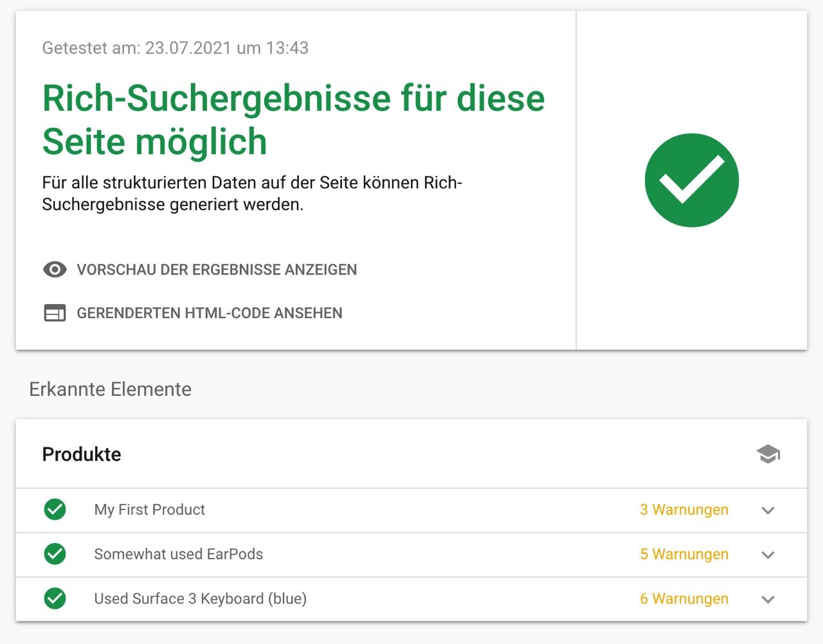Click the Produkte section heading

[x=82, y=454]
